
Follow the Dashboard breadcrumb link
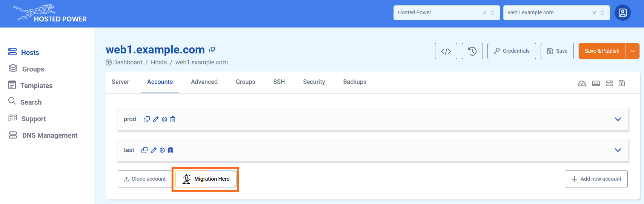click(x=128, y=62)
